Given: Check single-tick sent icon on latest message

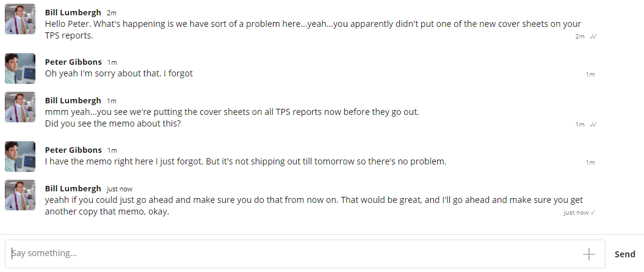Looking at the screenshot, I should (x=593, y=212).
